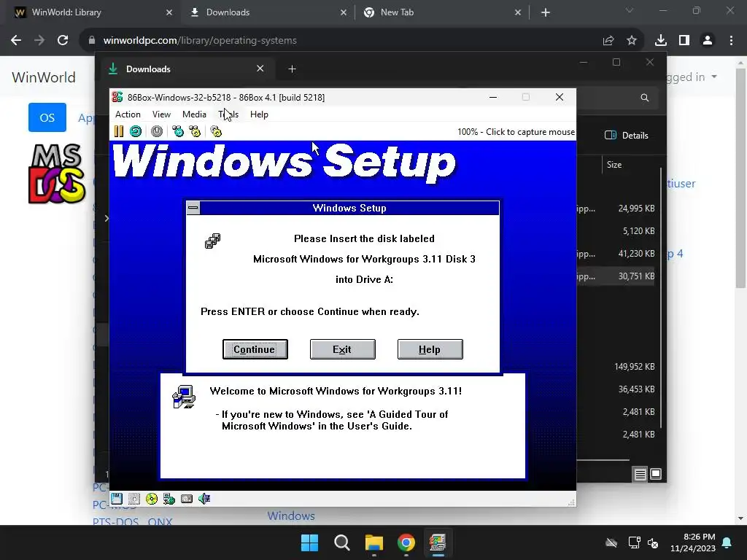Send Ctrl+Alt+Del toolbar icon
The image size is (747, 560).
[178, 131]
